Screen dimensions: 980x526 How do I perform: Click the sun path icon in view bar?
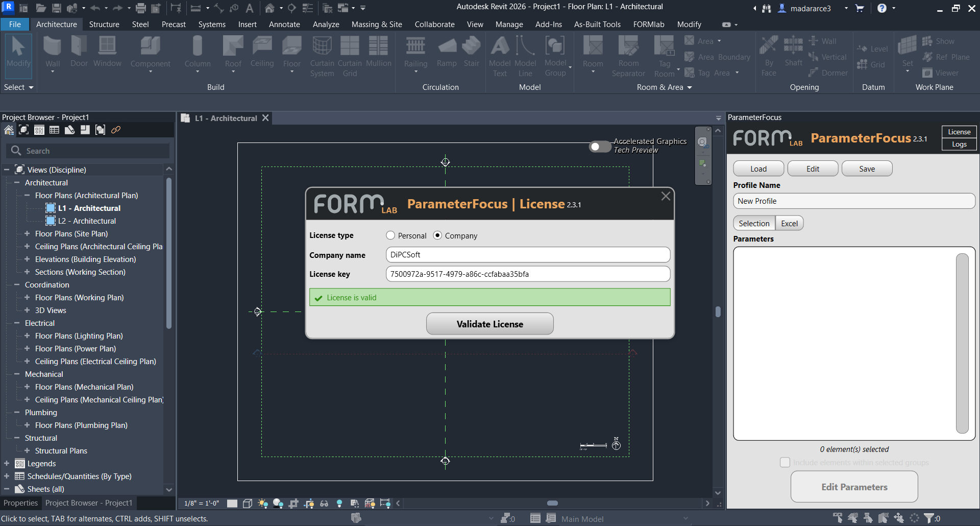(263, 504)
